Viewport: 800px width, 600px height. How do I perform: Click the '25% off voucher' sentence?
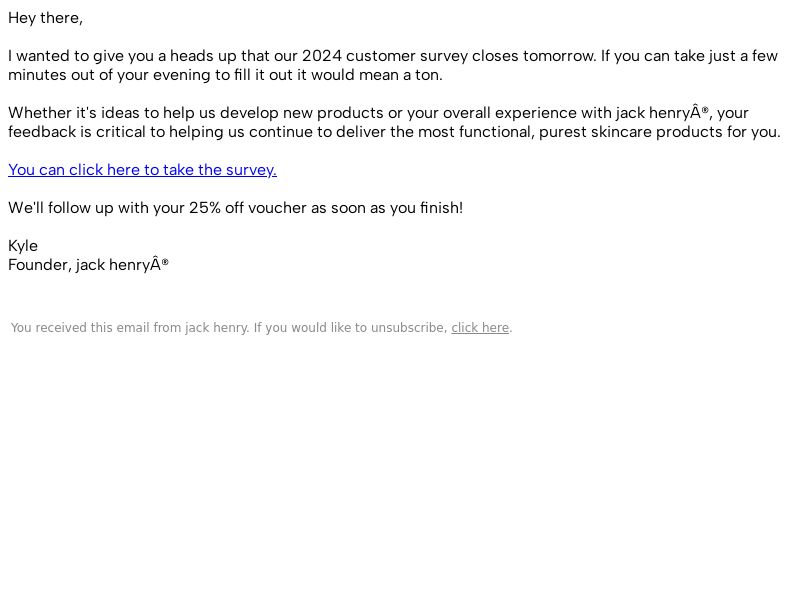click(236, 208)
